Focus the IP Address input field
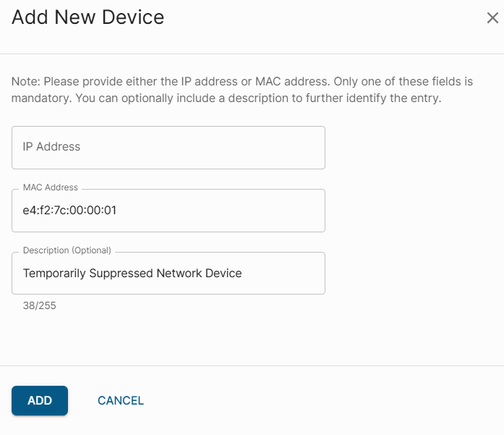The width and height of the screenshot is (504, 435). tap(168, 148)
